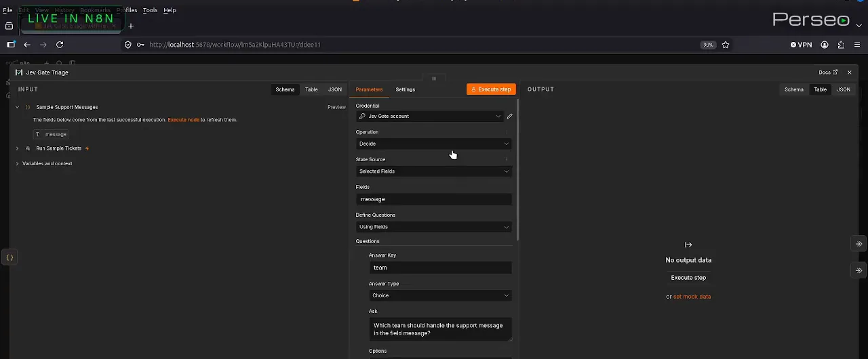The image size is (868, 359).
Task: Reload the page with refresh icon
Action: click(x=60, y=45)
